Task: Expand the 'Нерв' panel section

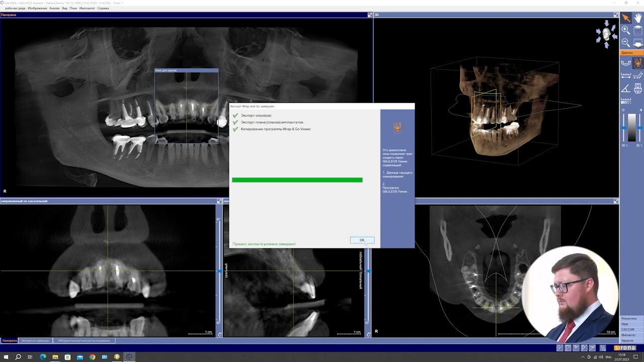Action: click(631, 324)
